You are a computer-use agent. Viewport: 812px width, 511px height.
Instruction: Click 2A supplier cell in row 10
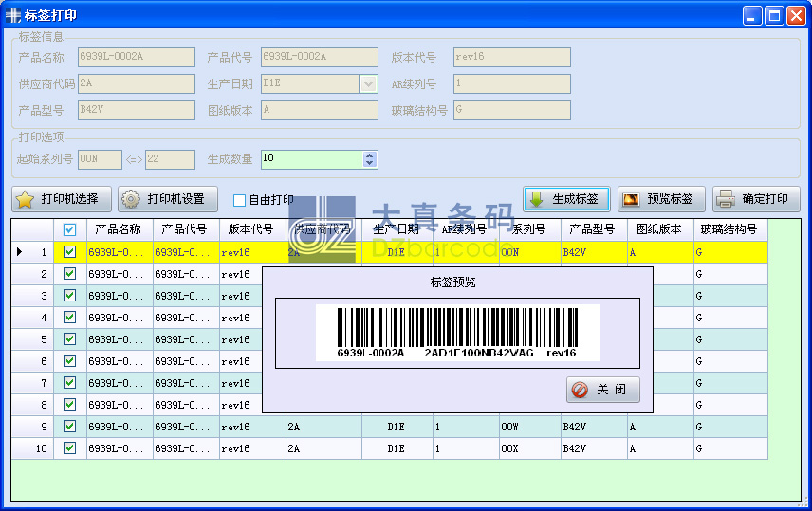pyautogui.click(x=323, y=448)
